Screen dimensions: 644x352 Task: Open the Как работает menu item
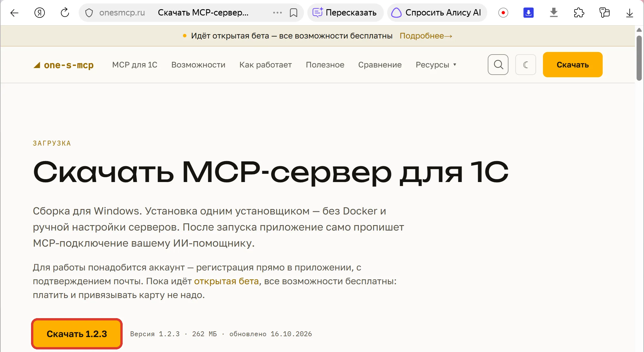click(x=265, y=65)
